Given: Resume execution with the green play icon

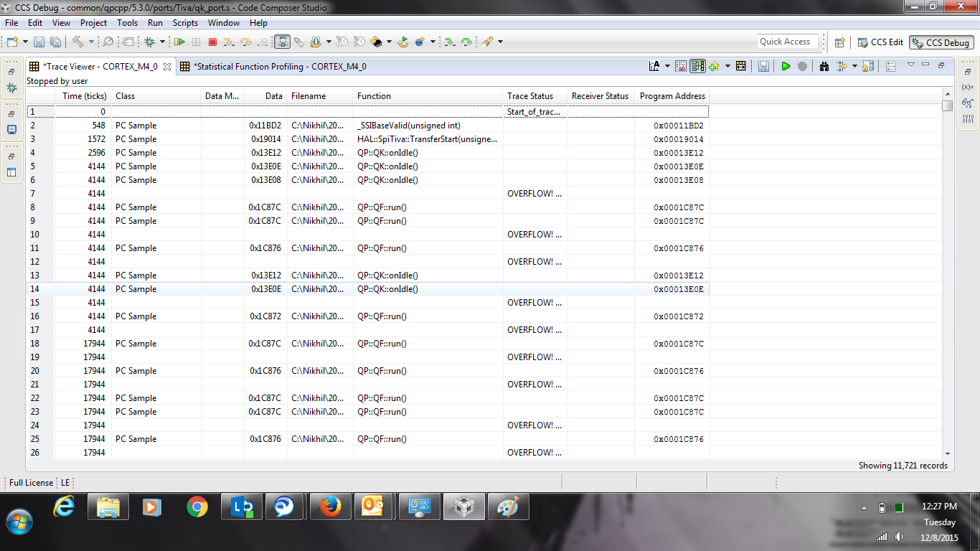Looking at the screenshot, I should tap(180, 42).
